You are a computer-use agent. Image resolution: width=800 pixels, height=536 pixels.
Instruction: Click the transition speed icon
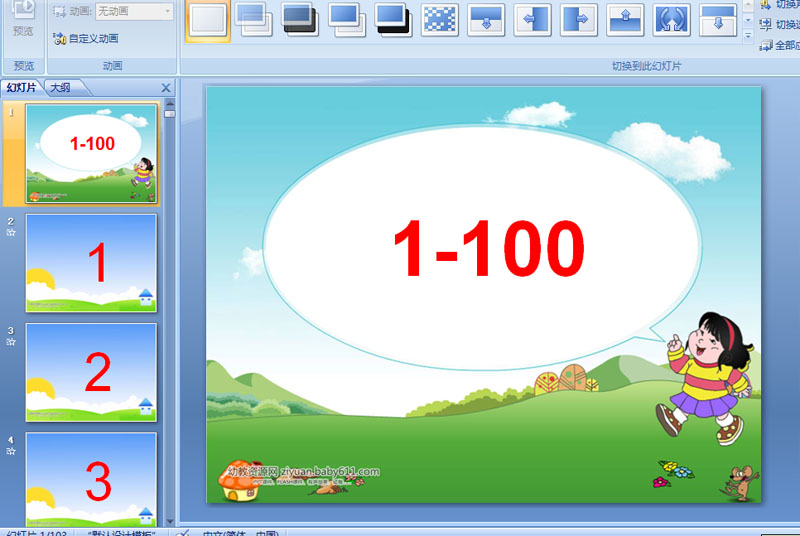pyautogui.click(x=765, y=24)
